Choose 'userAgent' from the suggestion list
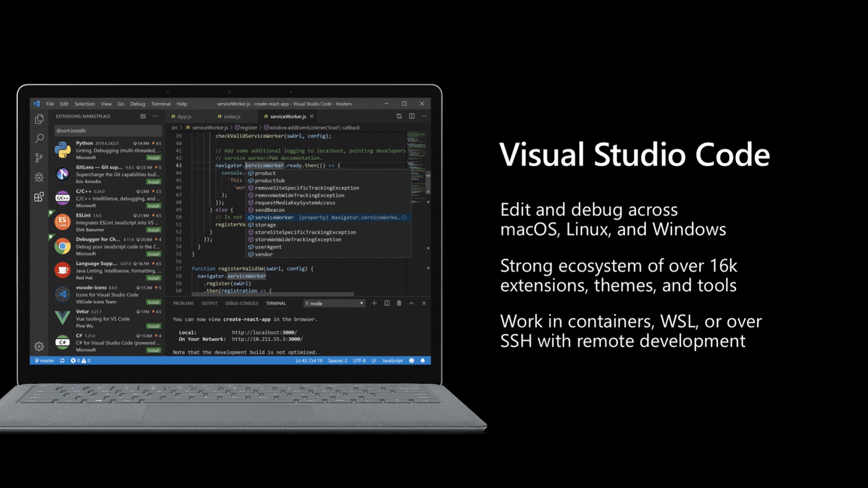The width and height of the screenshot is (868, 488). (x=329, y=247)
